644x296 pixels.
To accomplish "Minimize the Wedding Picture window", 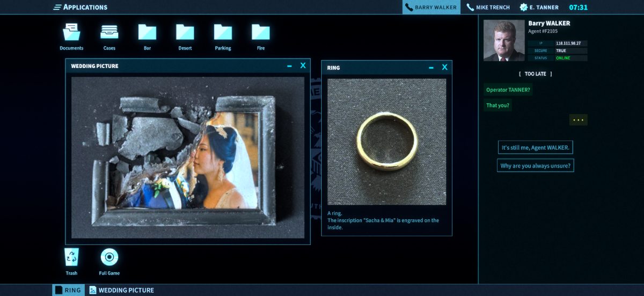I will pos(289,66).
